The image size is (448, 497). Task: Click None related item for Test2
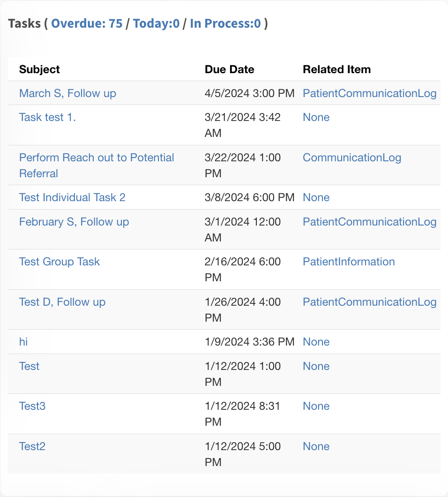[x=316, y=446]
